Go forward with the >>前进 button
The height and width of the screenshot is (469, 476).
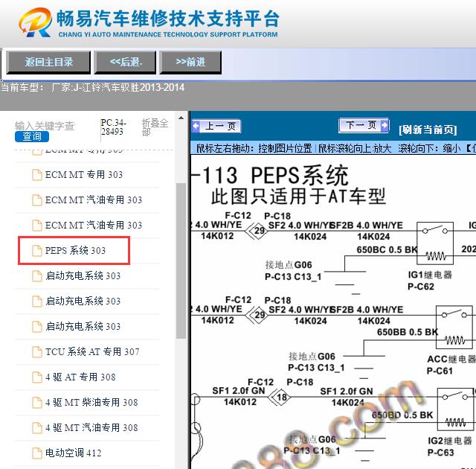pyautogui.click(x=190, y=63)
